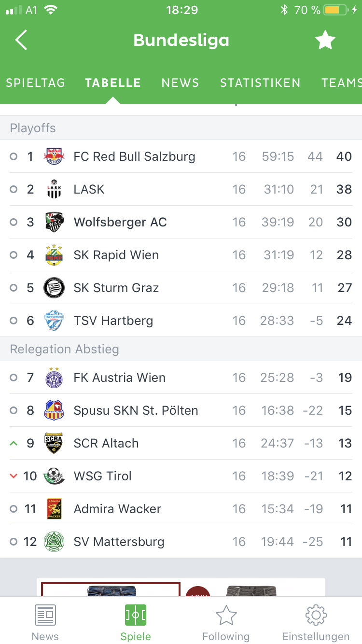This screenshot has width=362, height=644.
Task: Switch to the STATISTIKEN tab
Action: [260, 83]
